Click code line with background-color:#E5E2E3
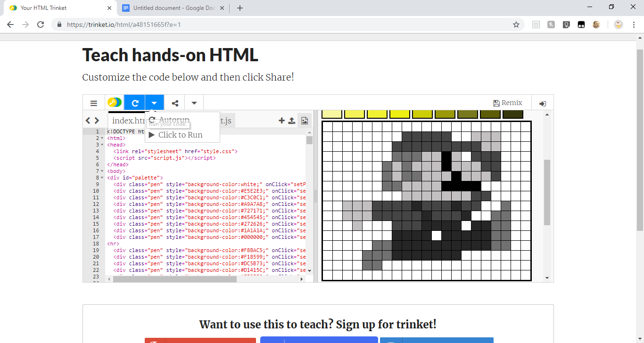Screen dimensions: 644x343 click(209, 191)
